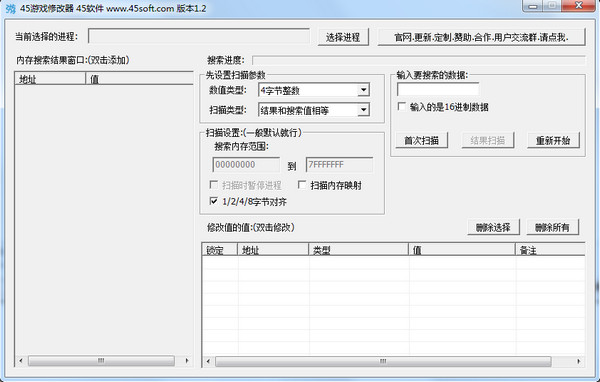Click the 删除所有 button
Screen dimensions: 600x382
552,227
